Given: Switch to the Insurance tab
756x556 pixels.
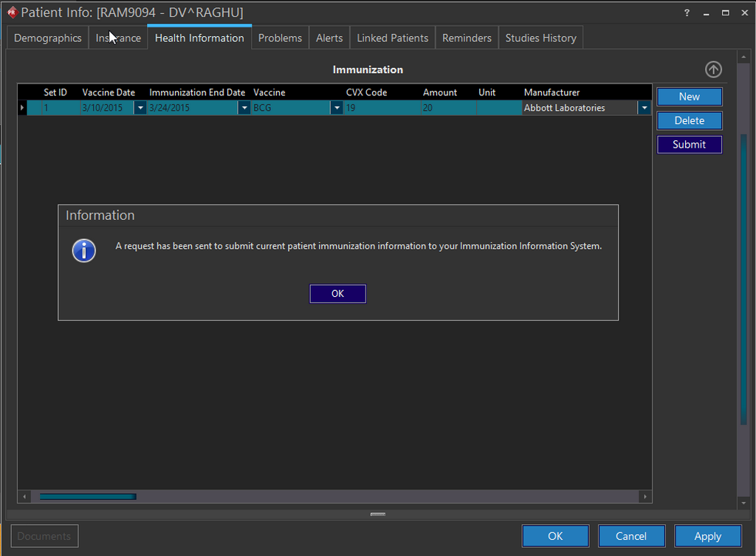Looking at the screenshot, I should [x=117, y=37].
